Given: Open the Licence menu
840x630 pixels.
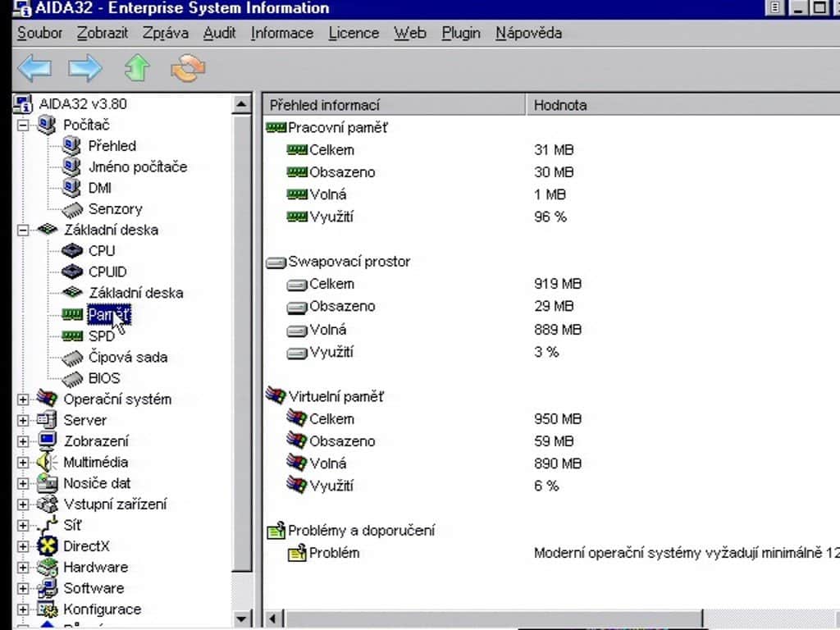Looking at the screenshot, I should click(354, 33).
